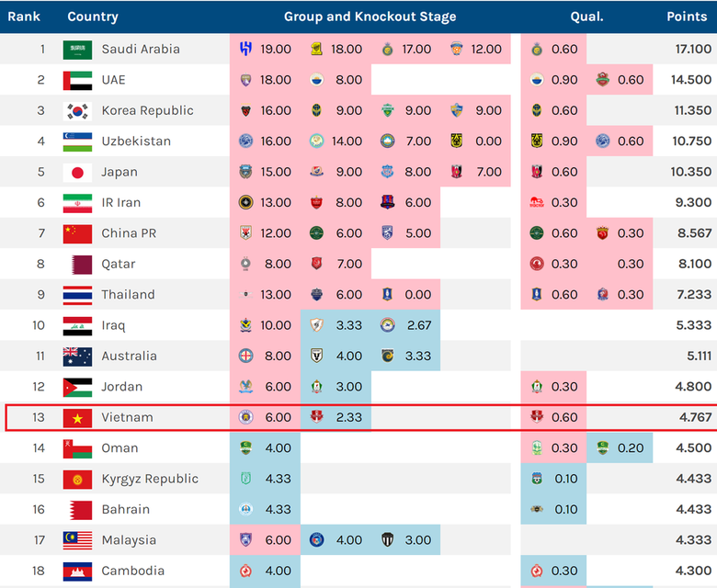
Task: Click the club logo beside Vietnam's 2.33
Action: click(317, 418)
